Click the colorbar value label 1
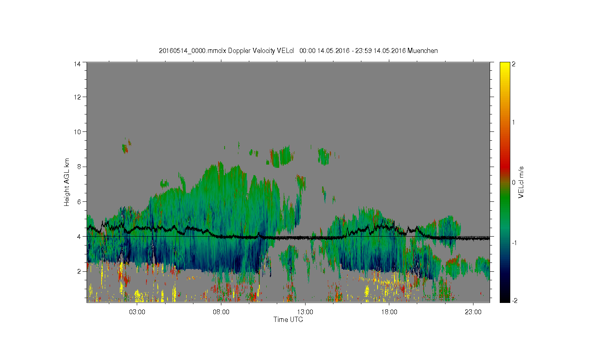Viewport: 607px width, 364px height. click(514, 123)
